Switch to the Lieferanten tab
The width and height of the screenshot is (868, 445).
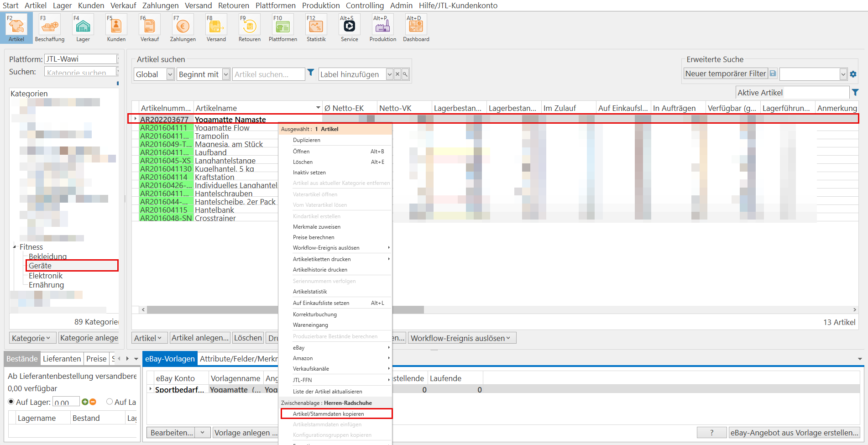(x=62, y=359)
